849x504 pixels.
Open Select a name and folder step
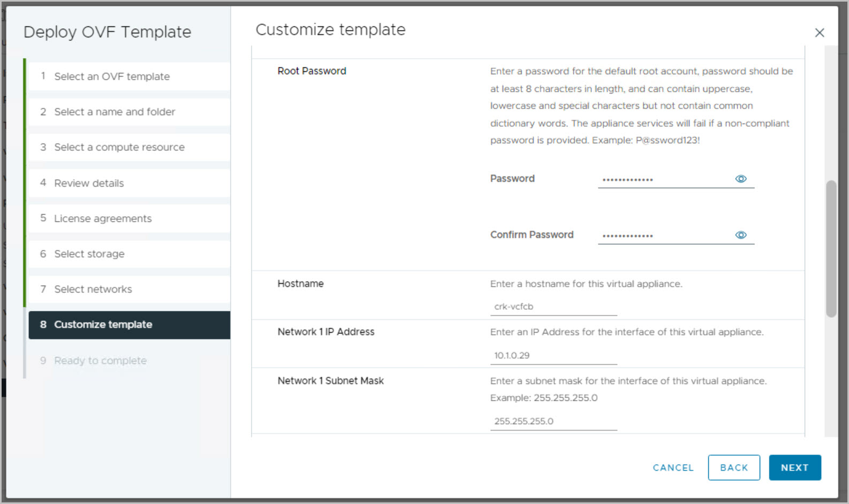[x=115, y=112]
